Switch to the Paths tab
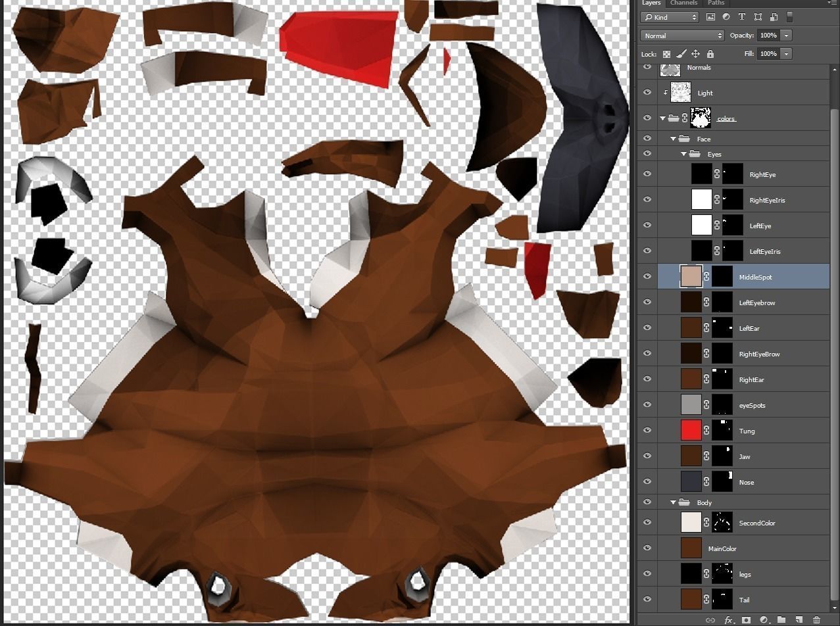The image size is (840, 626). pos(716,3)
